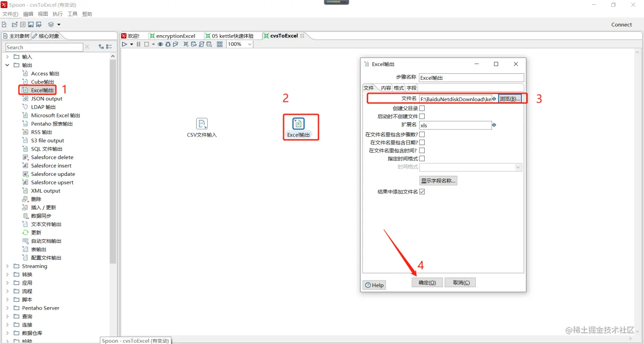
Task: Click the open file folder icon
Action: (x=15, y=24)
